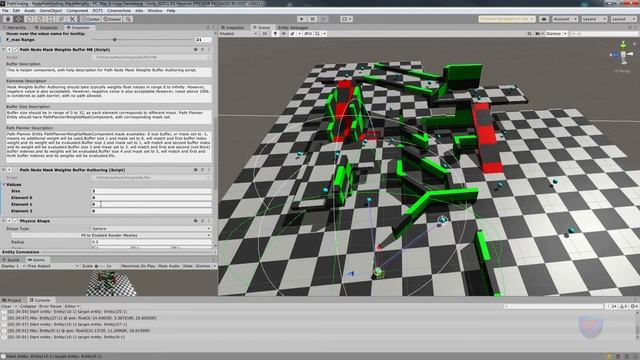Click the grid snapping icon beside Global

(128, 19)
